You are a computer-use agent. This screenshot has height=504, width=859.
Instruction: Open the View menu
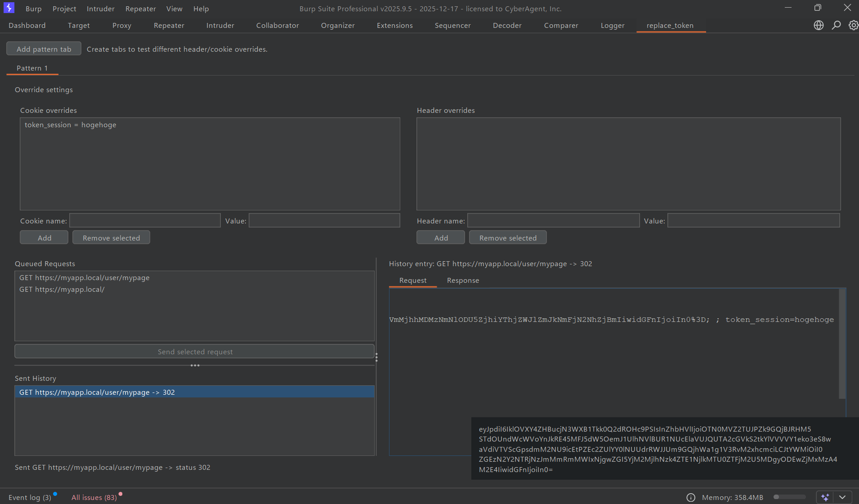pyautogui.click(x=174, y=9)
